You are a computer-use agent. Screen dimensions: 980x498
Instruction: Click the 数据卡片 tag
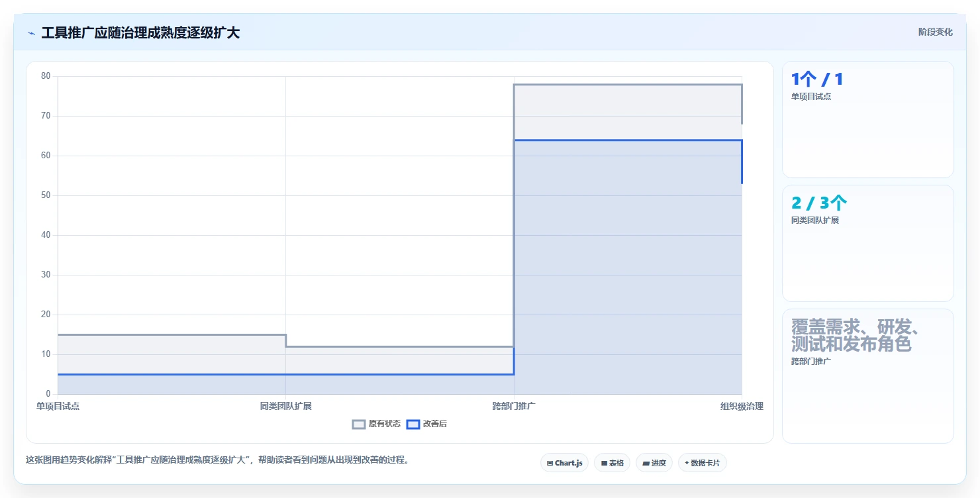tap(702, 463)
